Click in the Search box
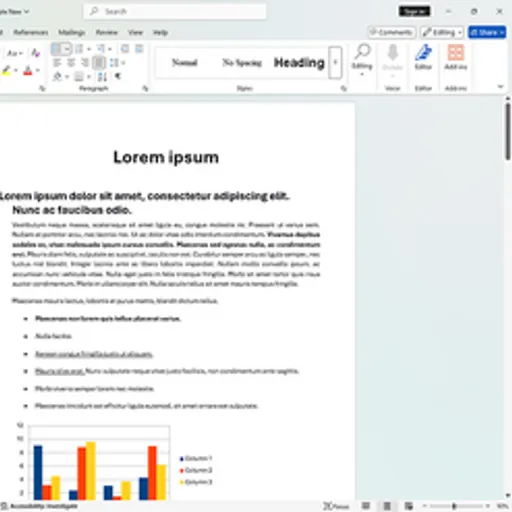The image size is (512, 512). pyautogui.click(x=175, y=12)
